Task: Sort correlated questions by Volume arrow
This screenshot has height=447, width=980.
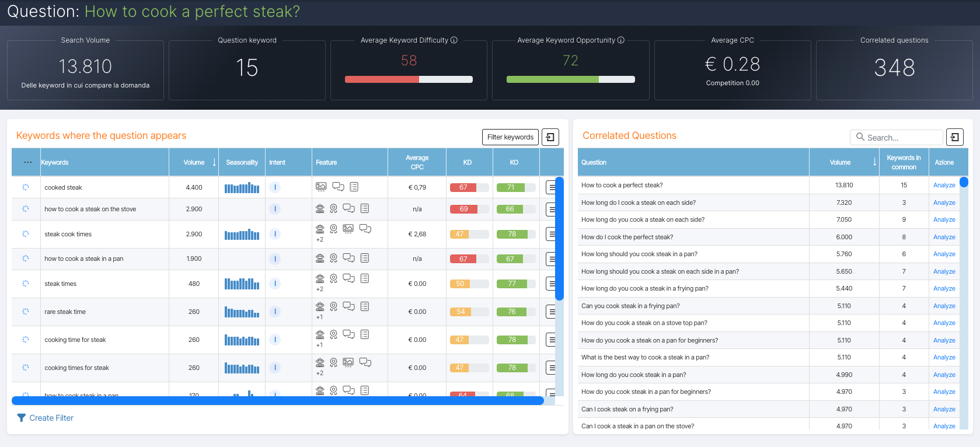Action: point(874,162)
